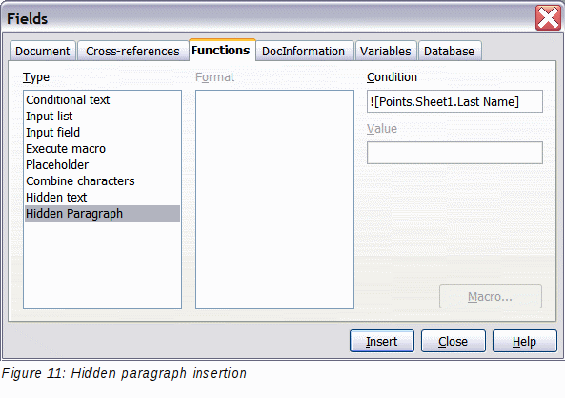The width and height of the screenshot is (566, 398).
Task: Select the Functions tab
Action: 221,50
